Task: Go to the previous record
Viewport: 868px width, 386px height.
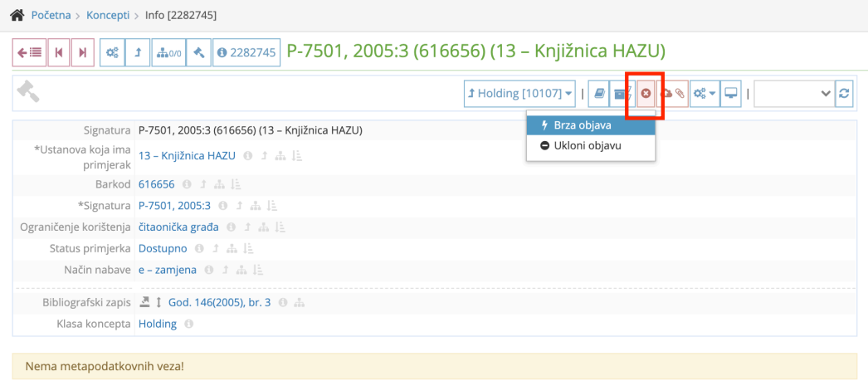Action: click(58, 52)
